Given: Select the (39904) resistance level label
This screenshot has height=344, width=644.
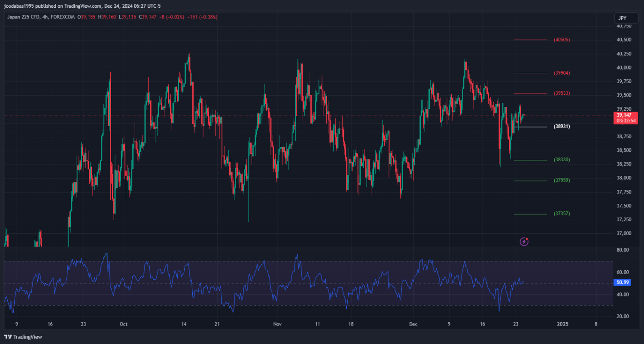Looking at the screenshot, I should [x=562, y=73].
